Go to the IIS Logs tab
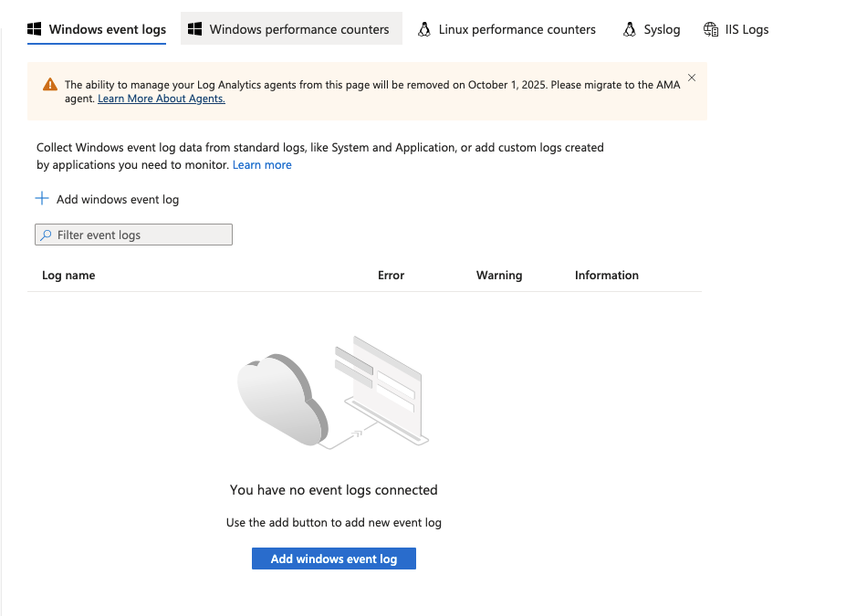The height and width of the screenshot is (616, 846). tap(747, 29)
